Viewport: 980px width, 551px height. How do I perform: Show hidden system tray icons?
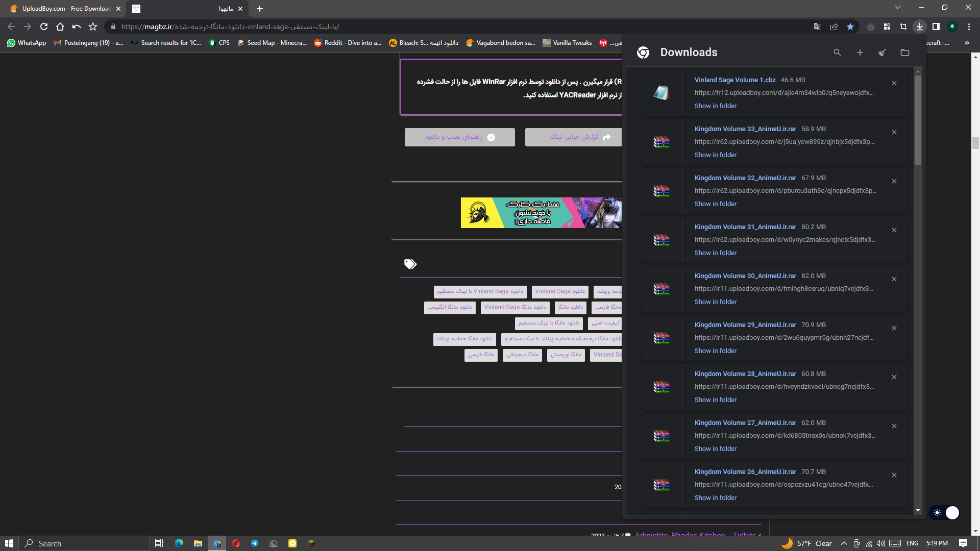tap(844, 543)
